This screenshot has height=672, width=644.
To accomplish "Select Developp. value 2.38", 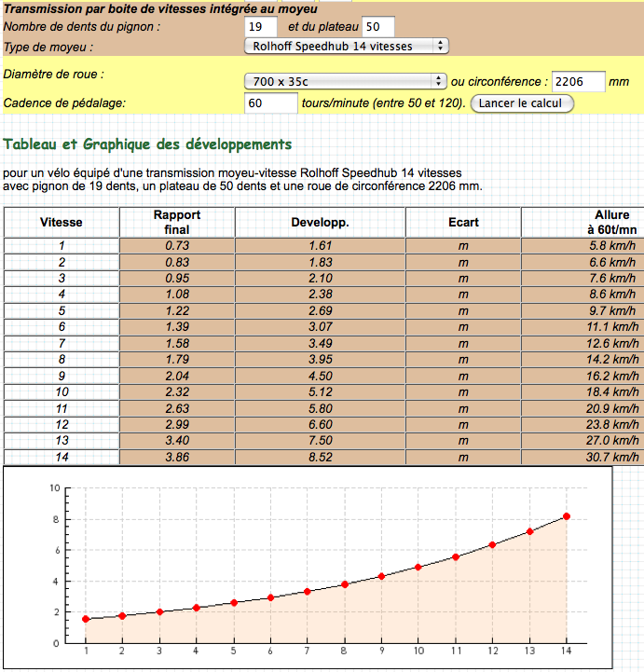I will 320,295.
